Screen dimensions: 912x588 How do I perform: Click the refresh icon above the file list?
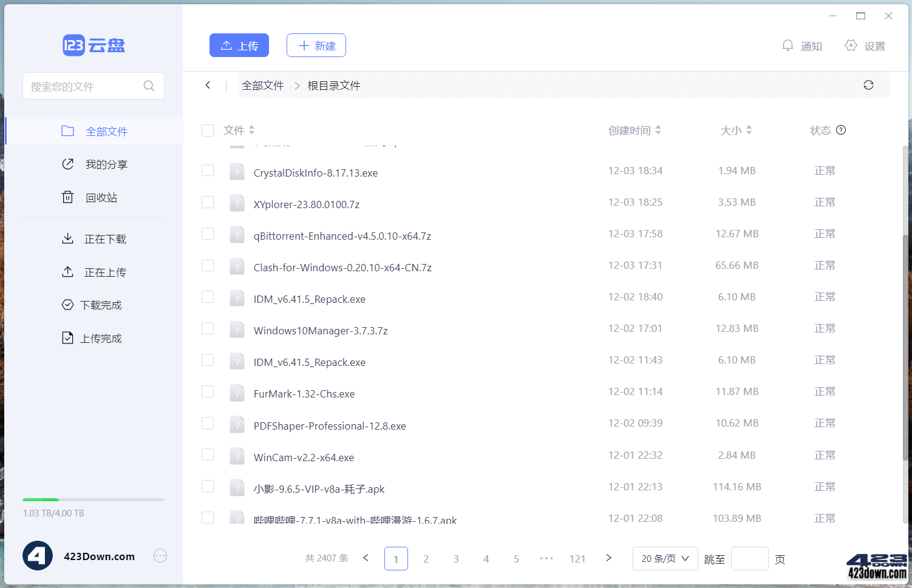point(868,85)
